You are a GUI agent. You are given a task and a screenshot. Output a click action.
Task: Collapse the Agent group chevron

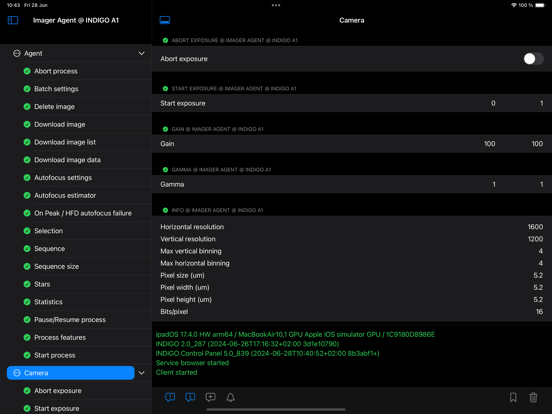pyautogui.click(x=142, y=54)
